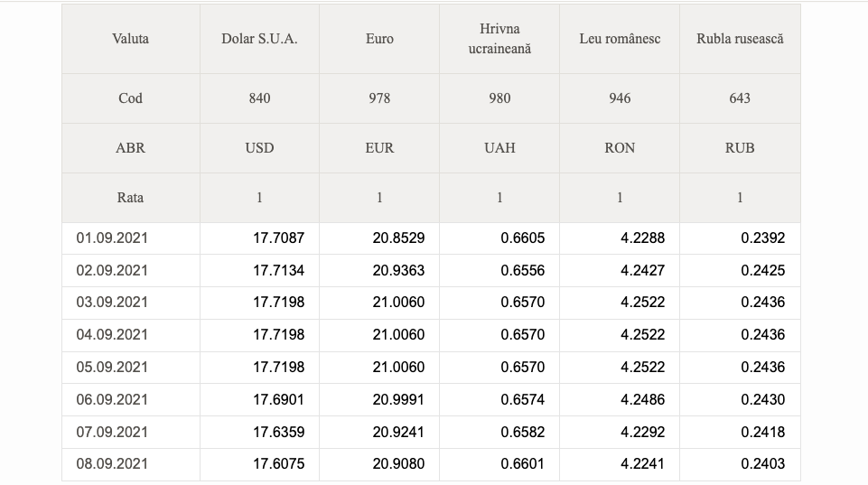Click the Dolar S.U.A. column header

pos(259,39)
